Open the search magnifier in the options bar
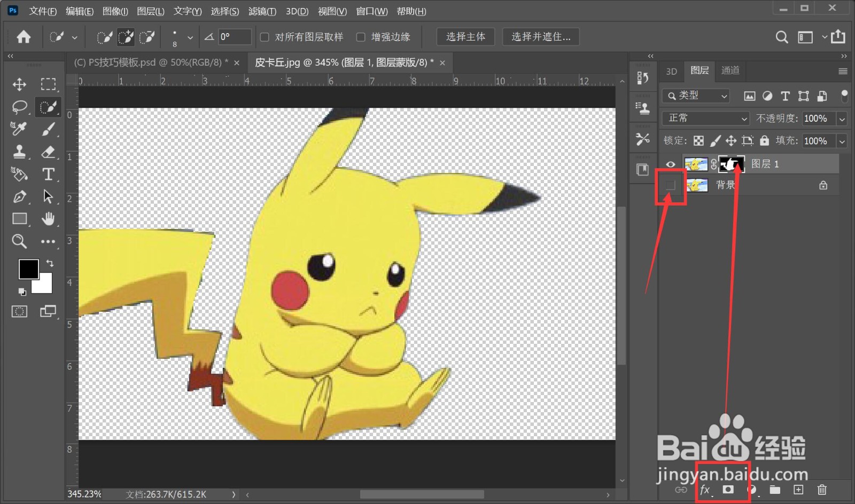 (782, 37)
